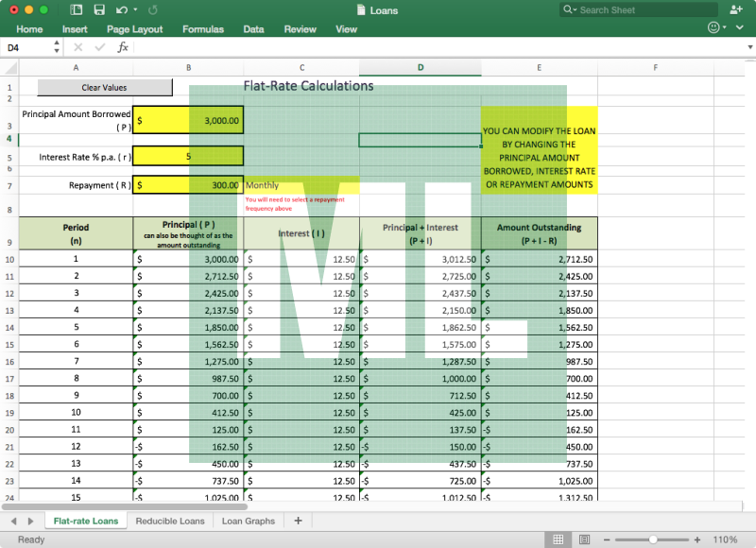Open the Formulas ribbon tab
The image size is (756, 548).
click(203, 29)
